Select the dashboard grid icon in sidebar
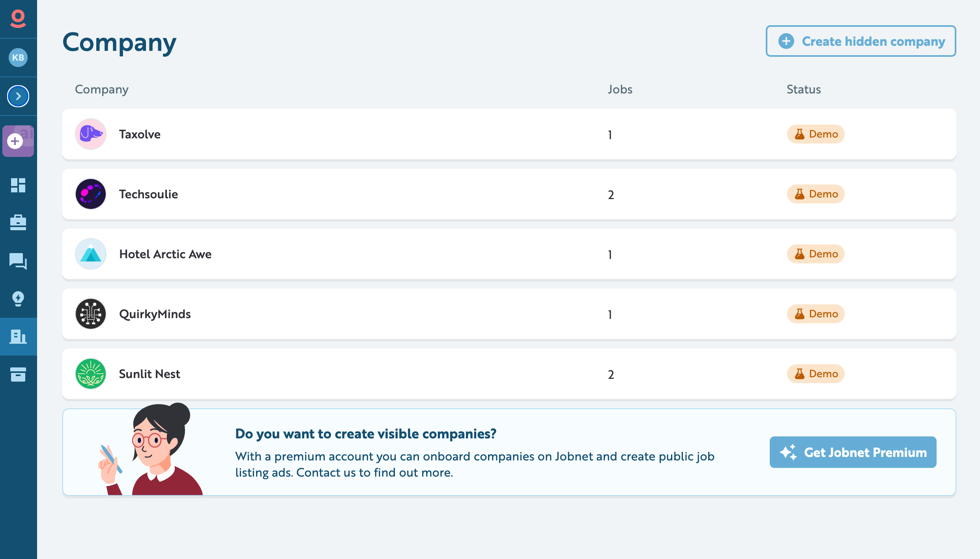The image size is (980, 559). [x=18, y=185]
